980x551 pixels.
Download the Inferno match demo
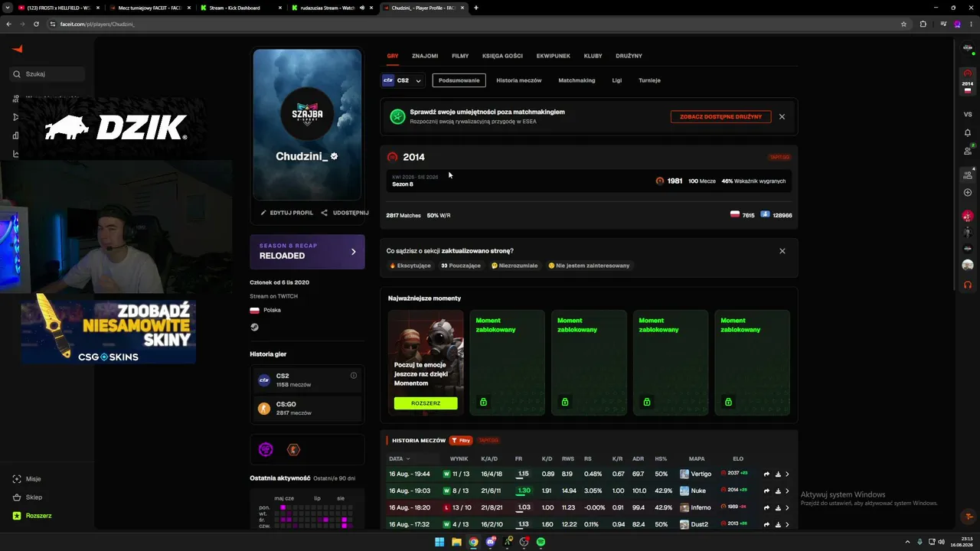click(x=778, y=507)
